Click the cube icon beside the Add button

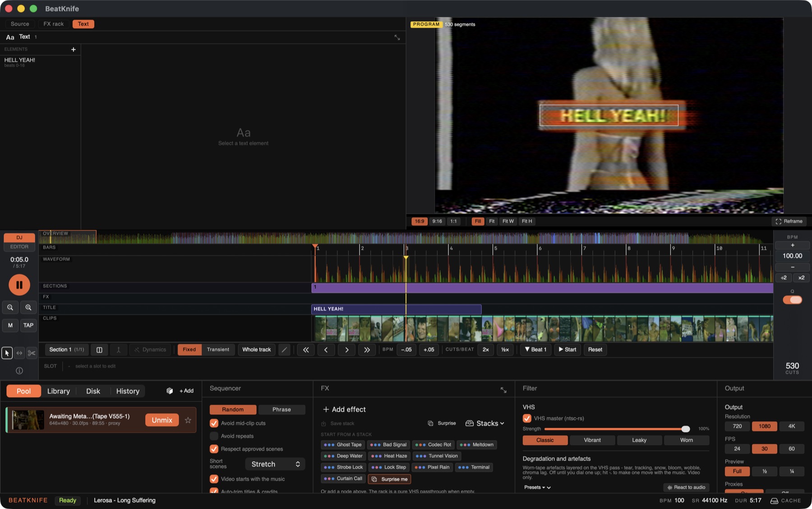coord(170,391)
